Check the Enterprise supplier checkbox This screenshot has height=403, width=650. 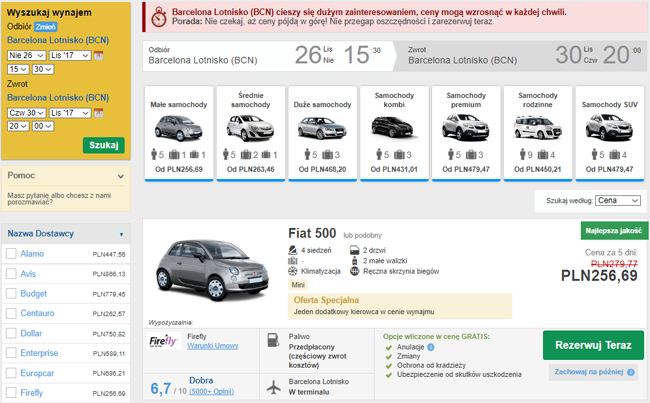11,353
